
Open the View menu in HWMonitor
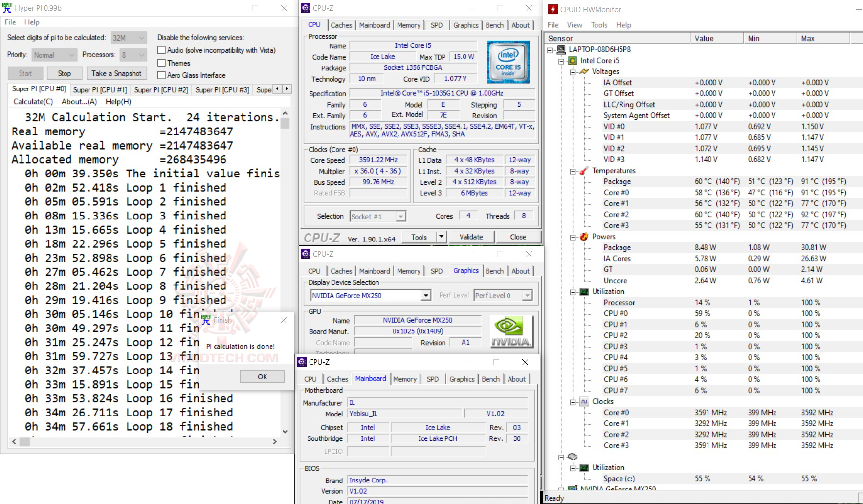point(574,25)
